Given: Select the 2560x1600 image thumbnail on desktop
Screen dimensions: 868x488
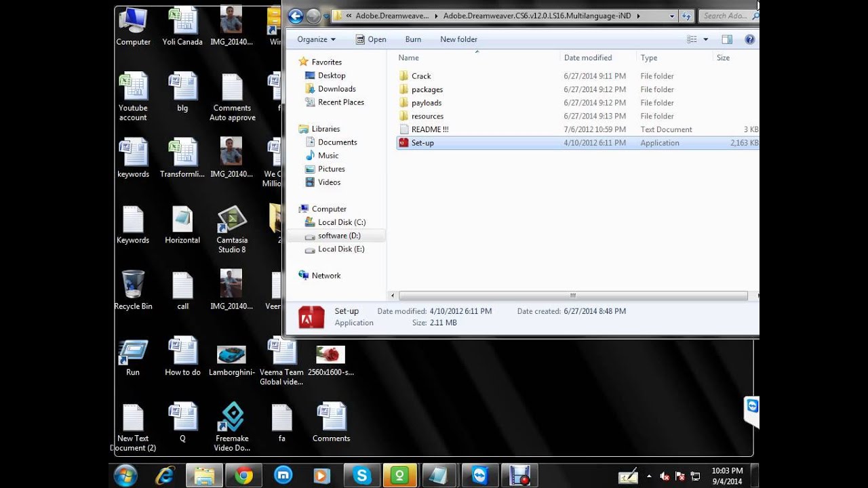Looking at the screenshot, I should pos(331,359).
